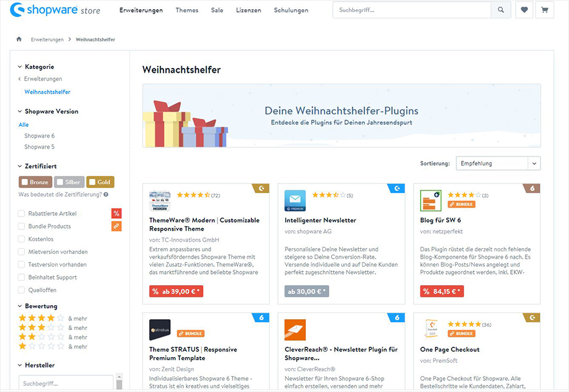Click the certification help question mark icon

106,194
